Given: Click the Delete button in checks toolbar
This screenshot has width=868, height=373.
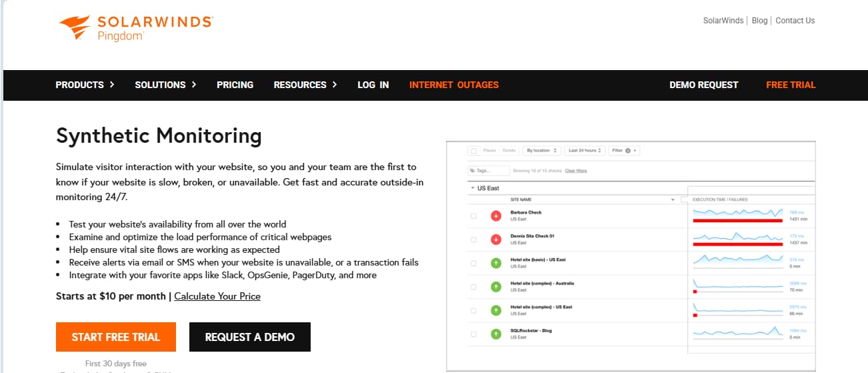Looking at the screenshot, I should coord(509,151).
